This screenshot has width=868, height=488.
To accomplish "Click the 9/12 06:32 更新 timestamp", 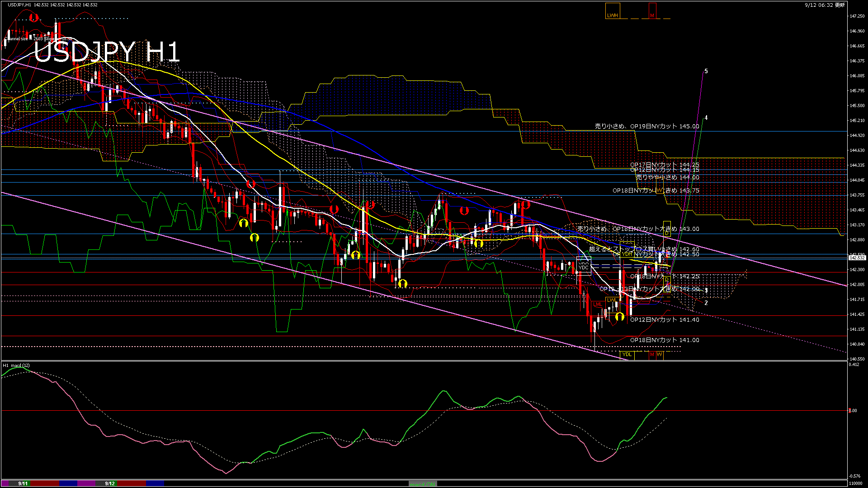I will coord(825,5).
